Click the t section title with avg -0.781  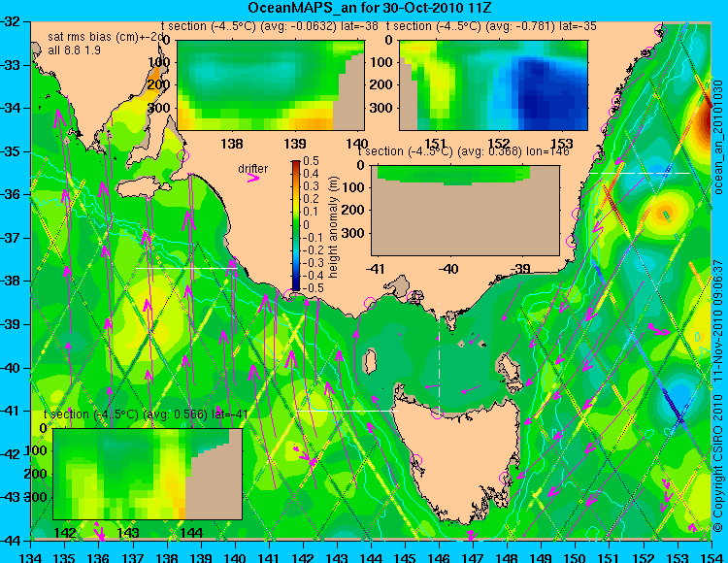(x=491, y=26)
